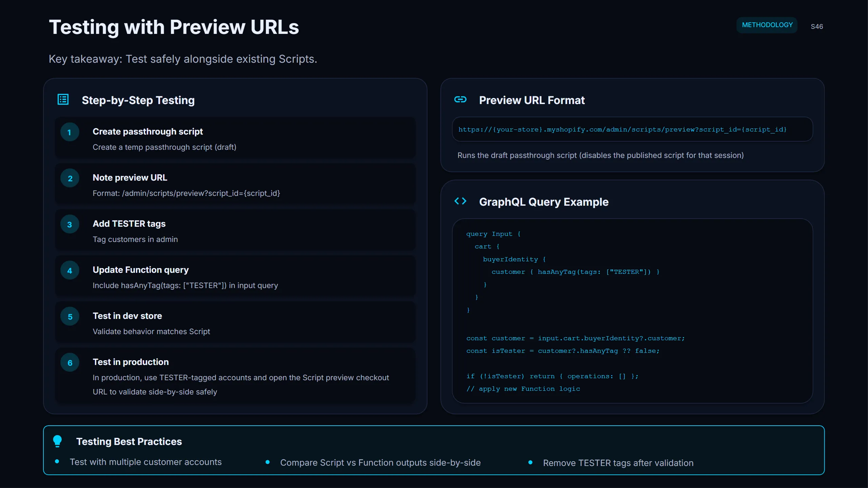Click the Remove TESTER tags after validation bullet
Viewport: 868px width, 488px height.
pyautogui.click(x=618, y=463)
